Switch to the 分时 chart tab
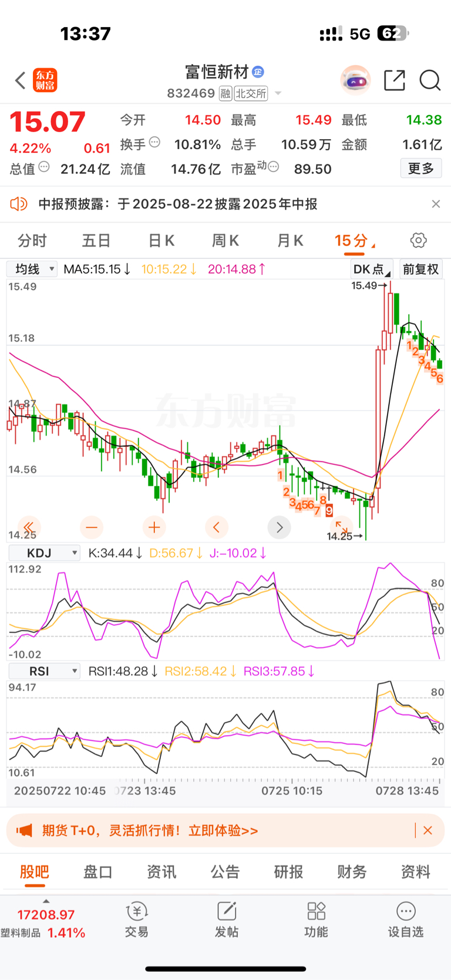 (x=32, y=241)
